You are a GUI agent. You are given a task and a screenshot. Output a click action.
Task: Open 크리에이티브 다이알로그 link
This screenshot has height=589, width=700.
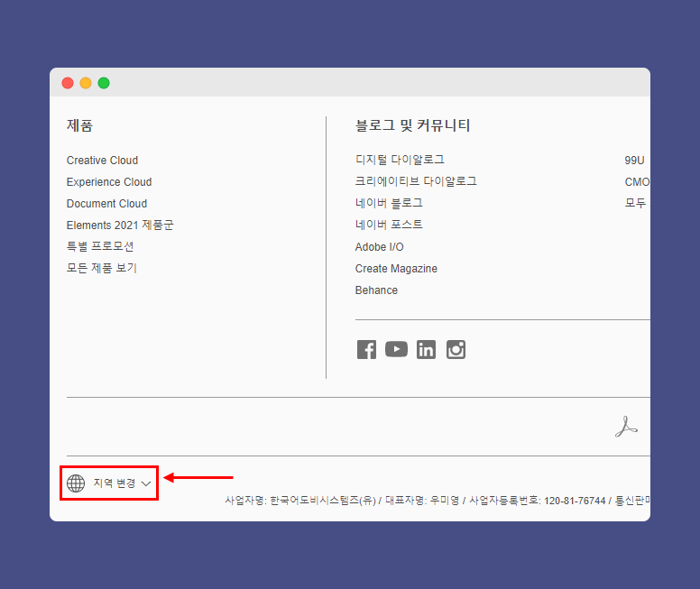click(416, 181)
